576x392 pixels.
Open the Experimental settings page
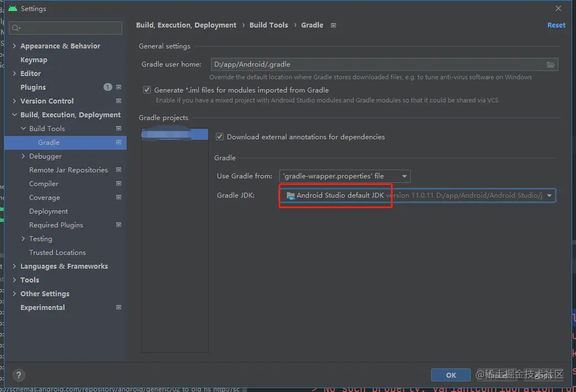(42, 308)
